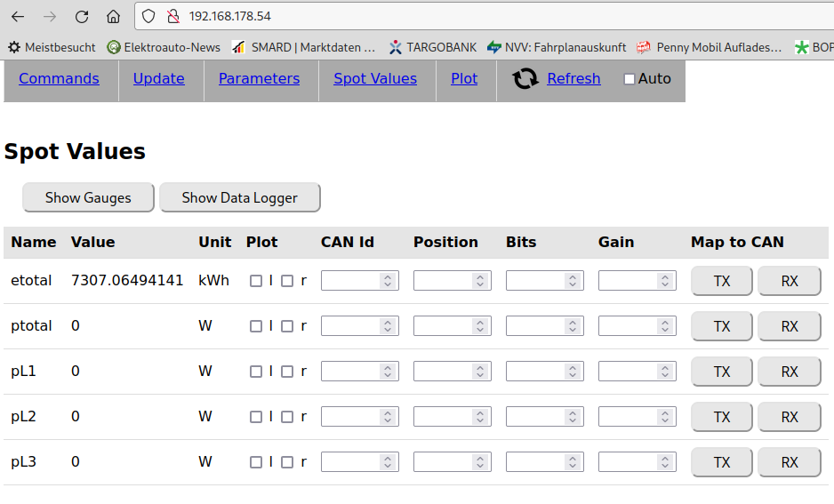
Task: Open the browser home page icon
Action: tap(113, 16)
